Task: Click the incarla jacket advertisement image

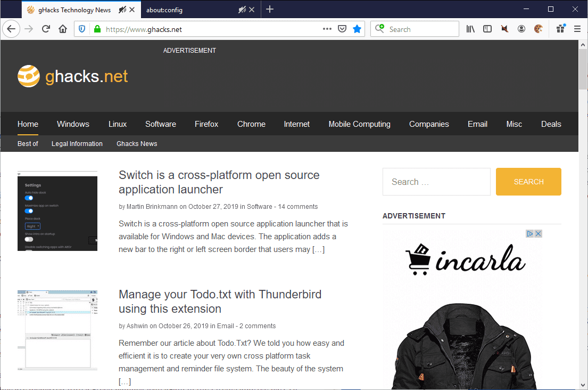Action: [x=462, y=310]
